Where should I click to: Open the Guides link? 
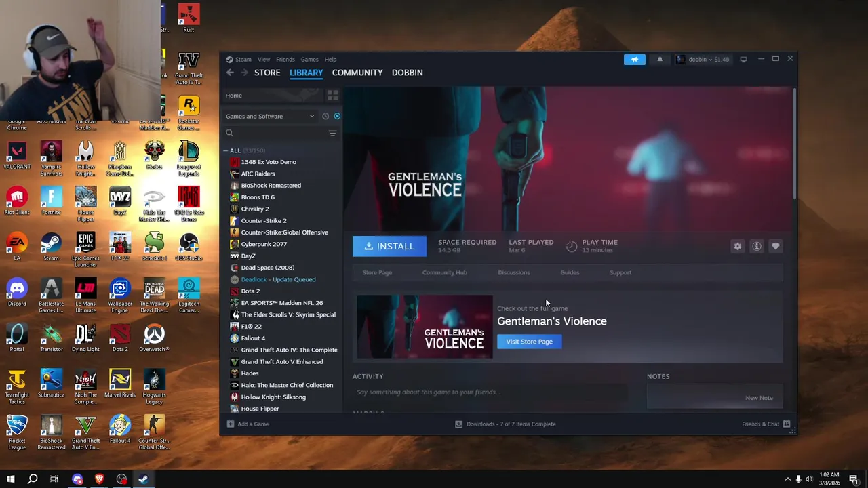pos(570,272)
